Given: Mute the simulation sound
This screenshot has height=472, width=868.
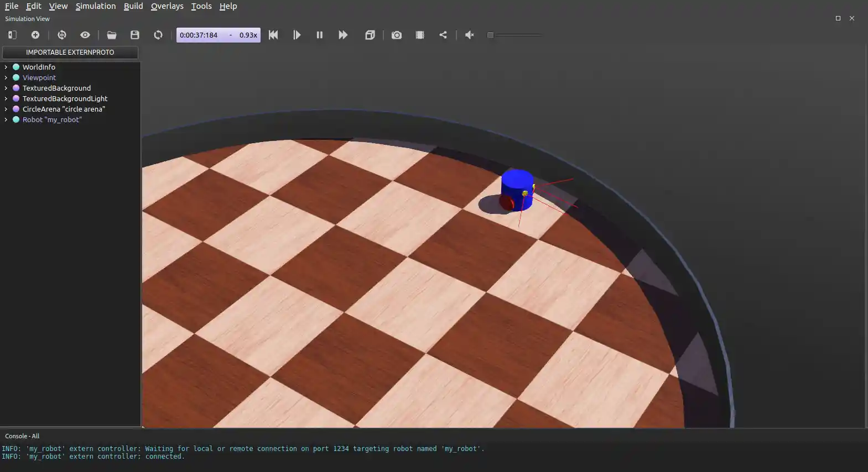Looking at the screenshot, I should click(470, 35).
